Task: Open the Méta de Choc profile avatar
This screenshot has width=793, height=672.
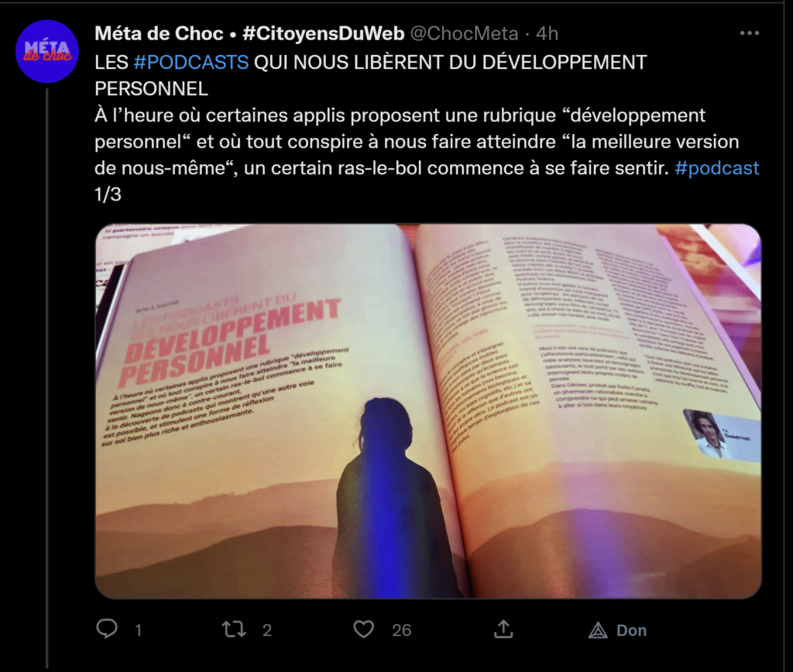Action: point(47,52)
